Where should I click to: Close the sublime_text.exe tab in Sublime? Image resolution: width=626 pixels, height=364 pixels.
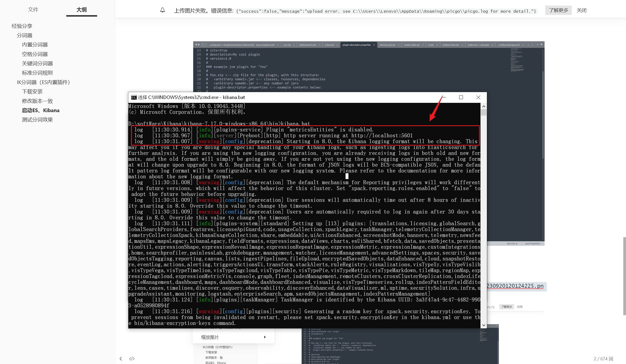pyautogui.click(x=462, y=45)
